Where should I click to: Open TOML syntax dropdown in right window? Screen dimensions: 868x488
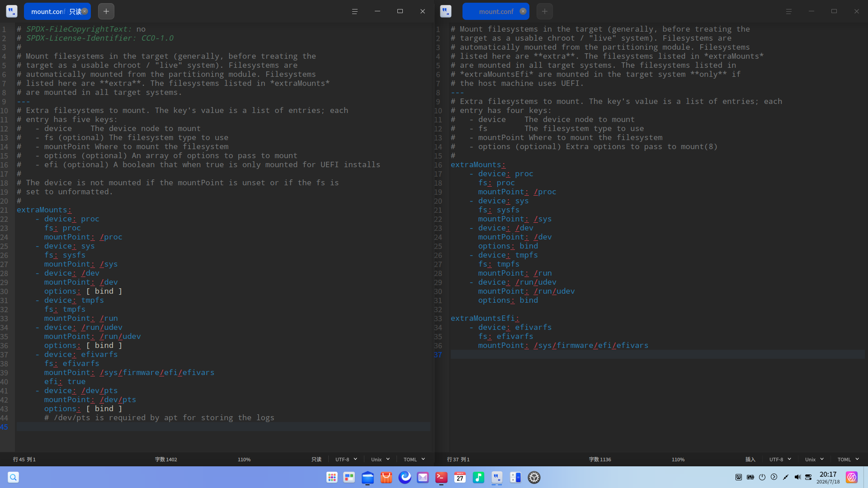(848, 459)
